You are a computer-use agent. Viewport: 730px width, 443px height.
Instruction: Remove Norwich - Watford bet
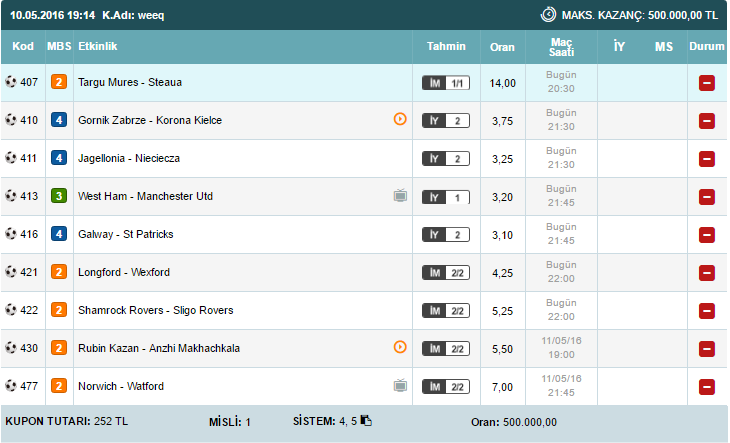(x=706, y=387)
